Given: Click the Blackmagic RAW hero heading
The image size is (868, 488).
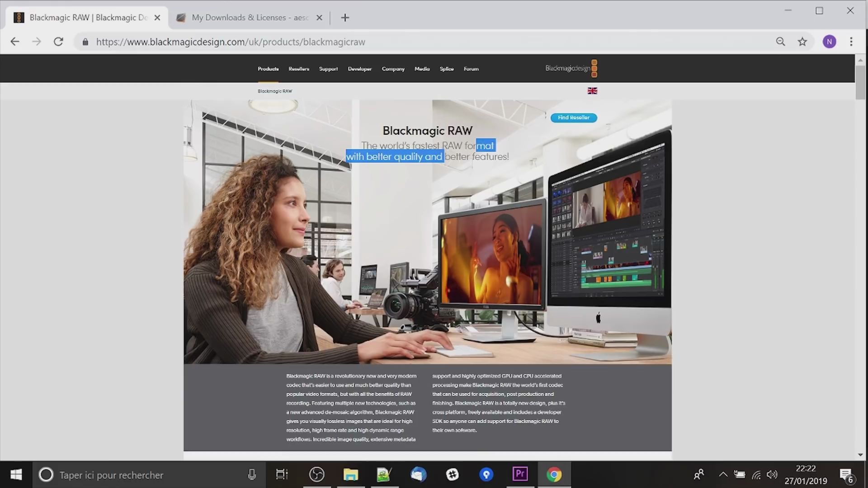Looking at the screenshot, I should [x=427, y=131].
